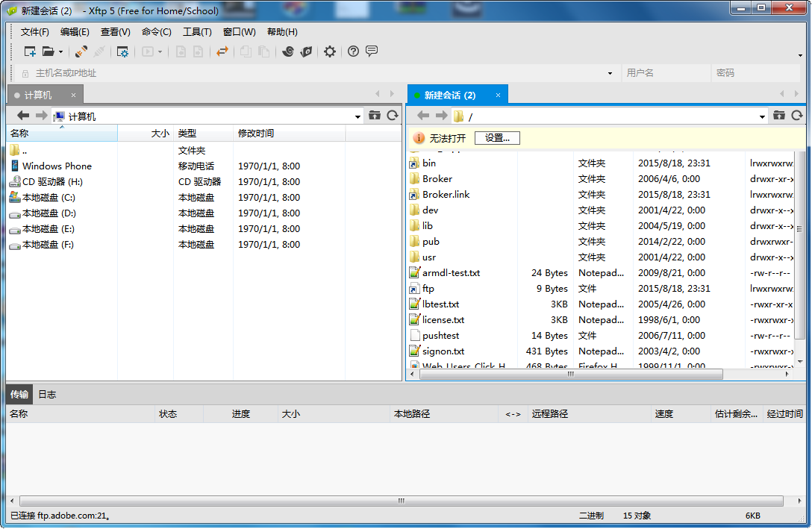812x529 pixels.
Task: Switch to the 日志 tab
Action: 47,394
